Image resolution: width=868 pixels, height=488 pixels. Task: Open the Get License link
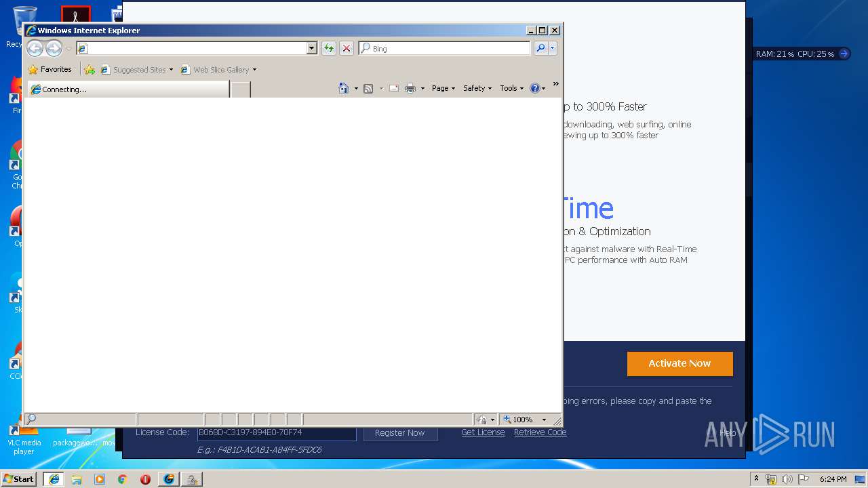[x=483, y=432]
